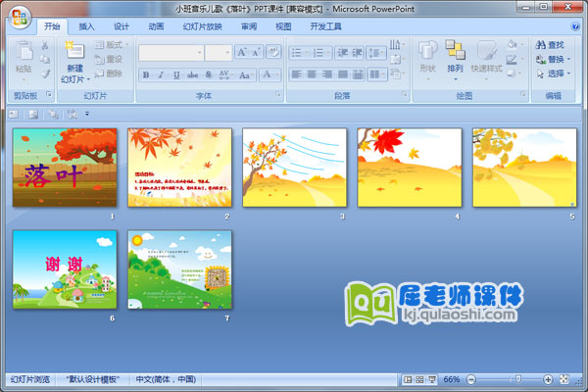Open the Office button menu
This screenshot has height=392, width=588.
20,18
